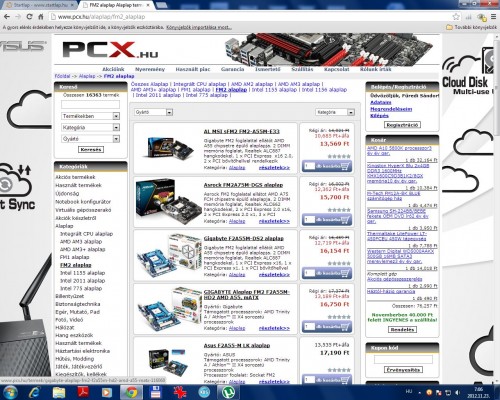Open the Szállítás menu item
The image size is (500, 400).
(302, 69)
